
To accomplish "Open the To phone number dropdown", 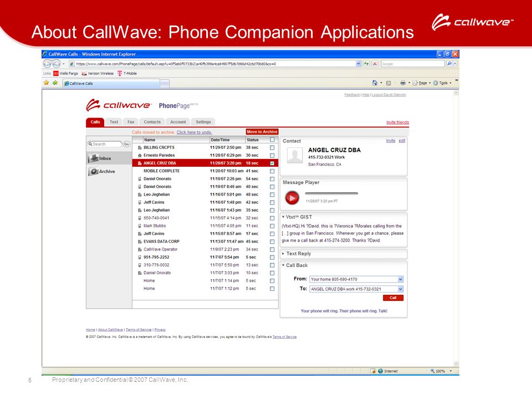I will pyautogui.click(x=400, y=289).
